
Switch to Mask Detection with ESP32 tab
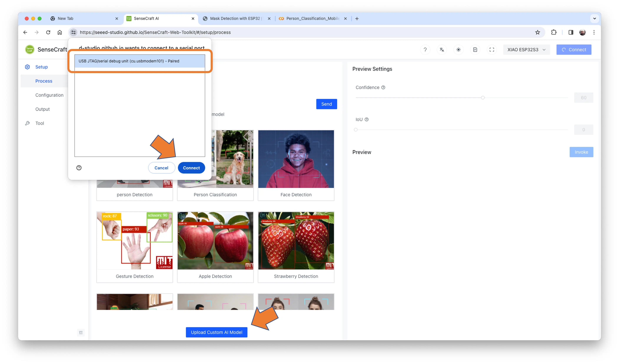[x=235, y=18]
